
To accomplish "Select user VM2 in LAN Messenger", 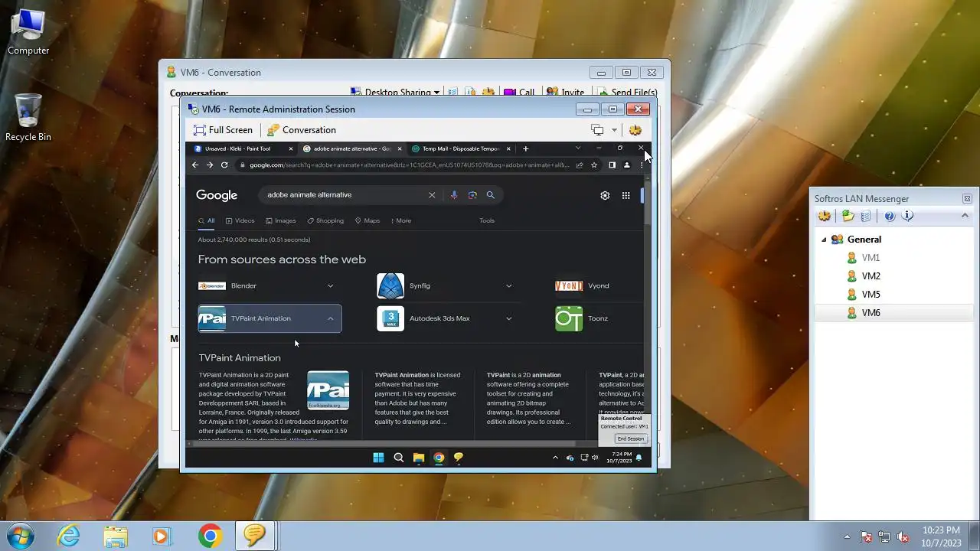I will (x=871, y=276).
